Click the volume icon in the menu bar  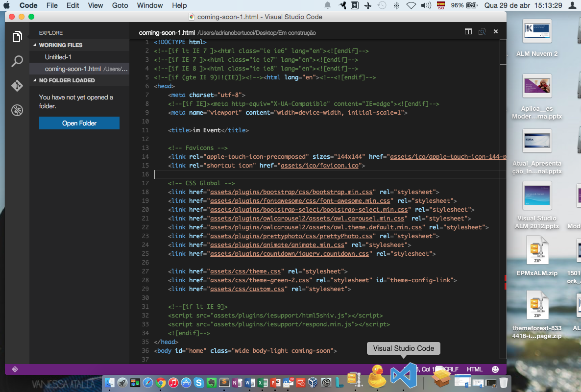[x=426, y=5]
